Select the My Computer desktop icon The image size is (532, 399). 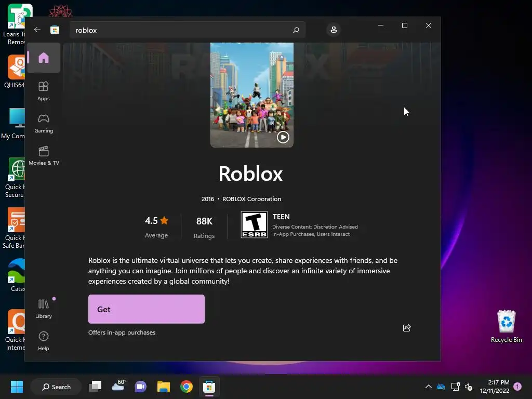(13, 124)
